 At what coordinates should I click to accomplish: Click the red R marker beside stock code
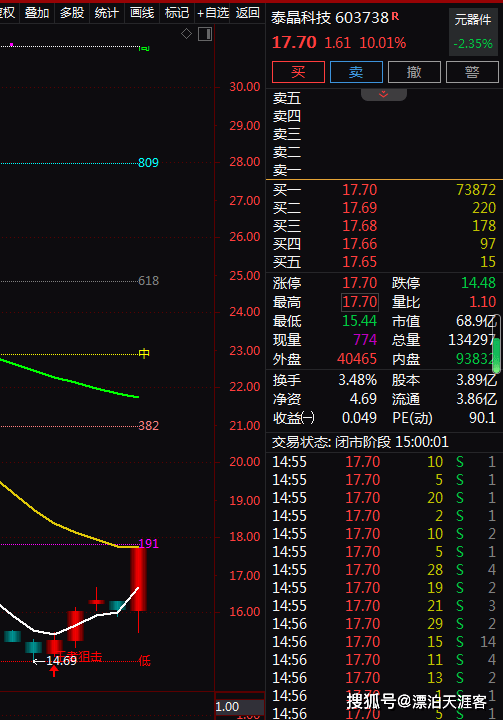[x=395, y=17]
